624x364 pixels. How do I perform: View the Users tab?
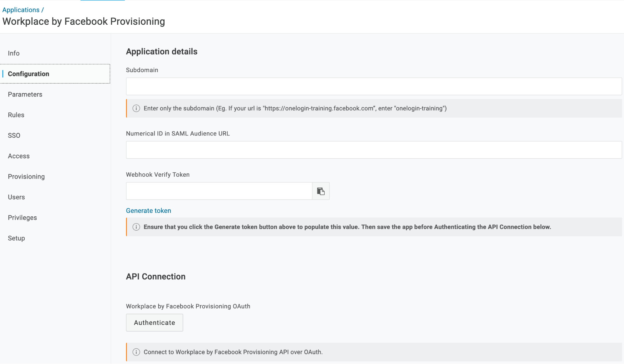[x=16, y=197]
